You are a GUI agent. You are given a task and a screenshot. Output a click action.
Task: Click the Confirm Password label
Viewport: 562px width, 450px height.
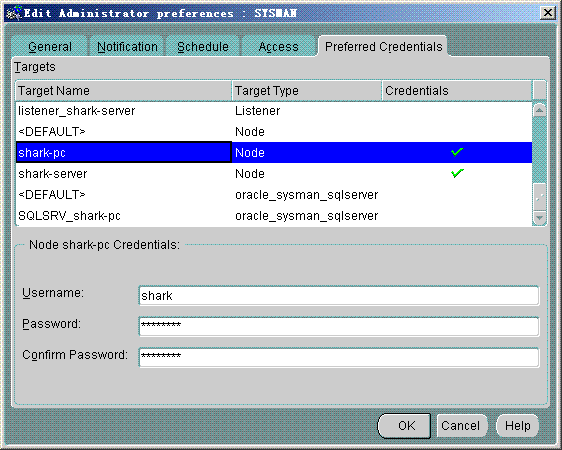coord(75,355)
